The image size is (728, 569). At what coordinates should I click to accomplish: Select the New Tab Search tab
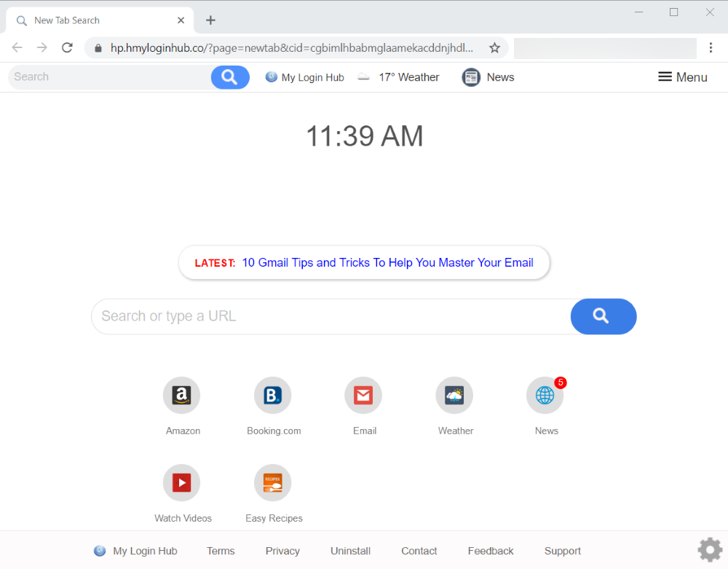click(100, 20)
